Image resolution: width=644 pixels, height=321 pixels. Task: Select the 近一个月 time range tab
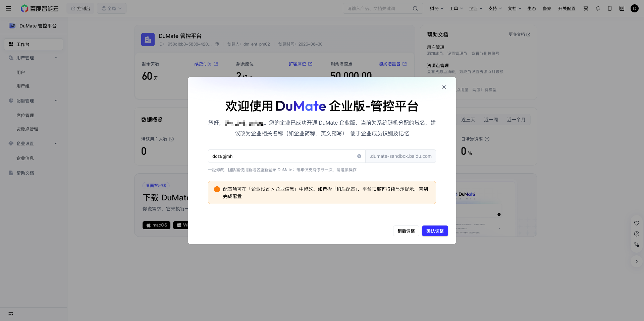(x=516, y=120)
